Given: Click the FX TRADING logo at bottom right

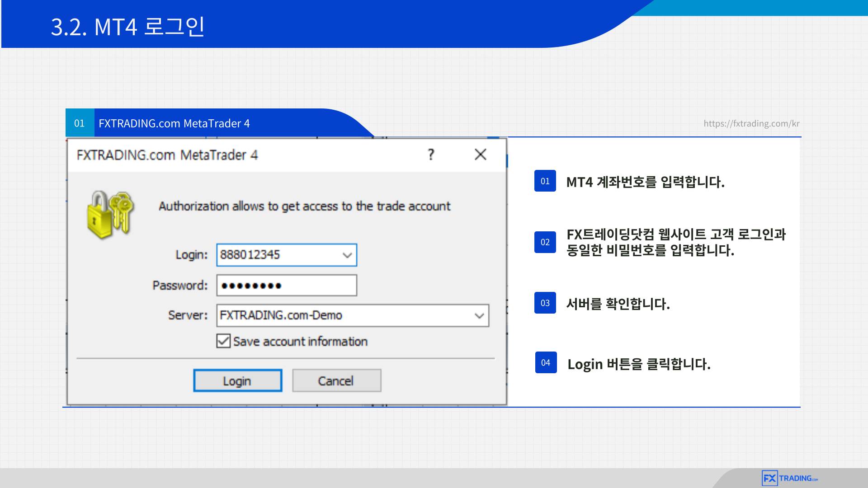Looking at the screenshot, I should point(790,478).
